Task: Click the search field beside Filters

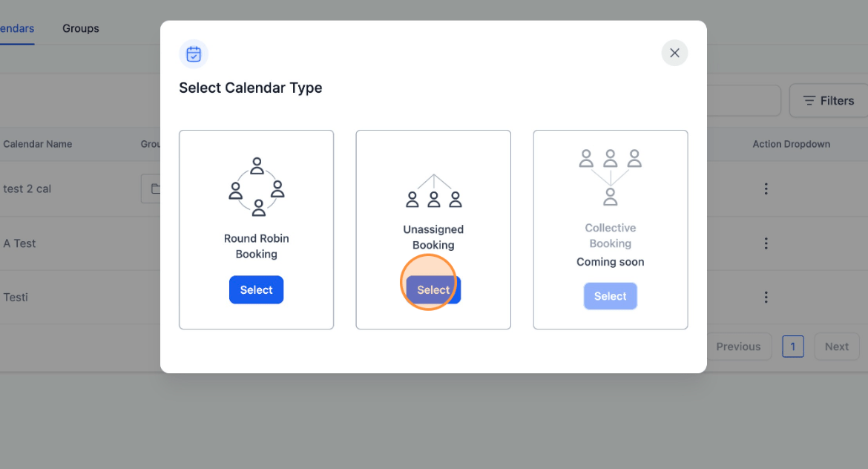Action: (x=743, y=101)
